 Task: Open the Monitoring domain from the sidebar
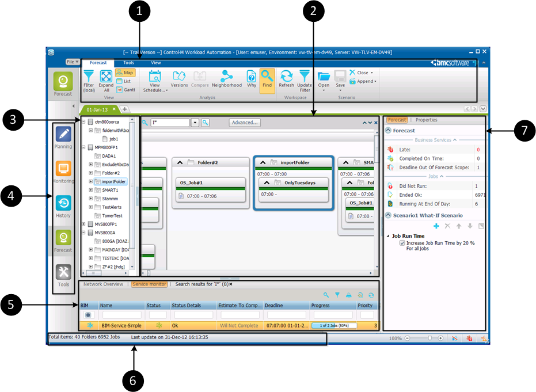point(63,169)
